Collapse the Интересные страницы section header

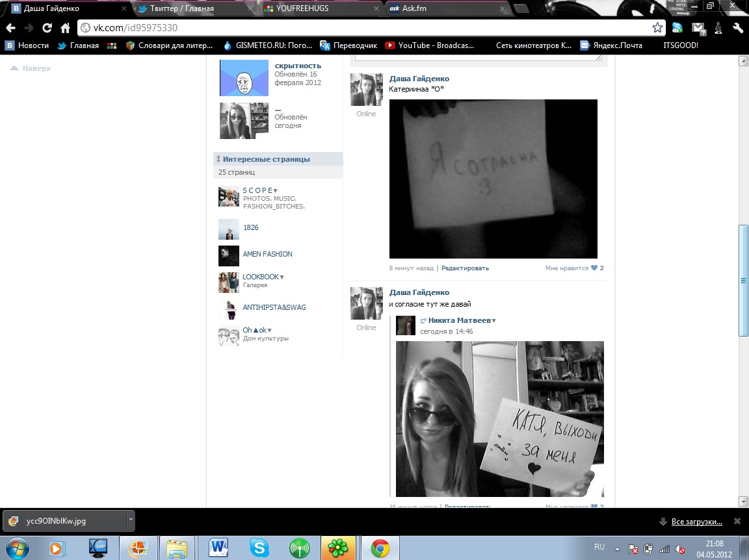tap(278, 159)
